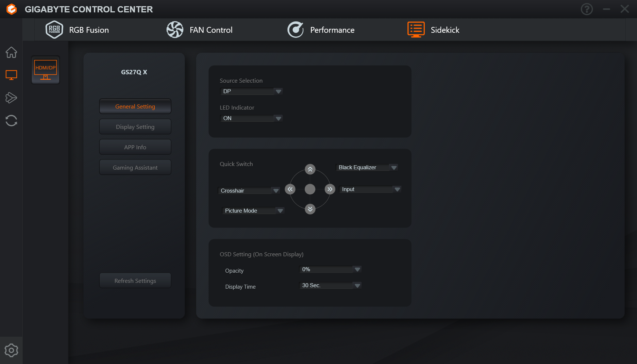This screenshot has height=364, width=637.
Task: Select the monitor sidebar icon
Action: 11,75
